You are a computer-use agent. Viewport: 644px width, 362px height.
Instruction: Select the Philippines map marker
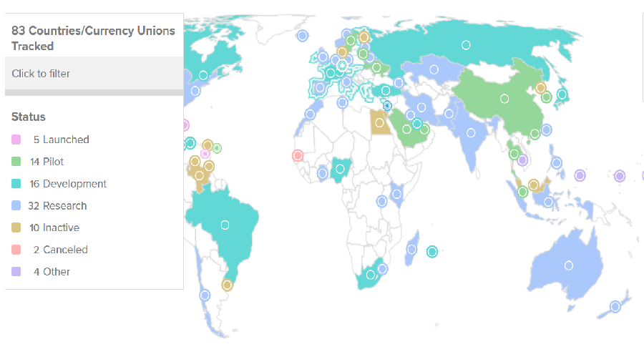pyautogui.click(x=557, y=162)
